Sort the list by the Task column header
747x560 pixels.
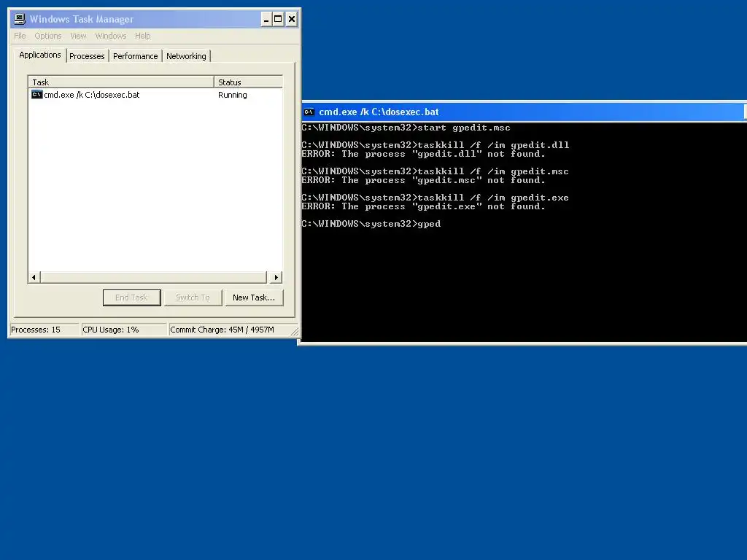tap(121, 82)
